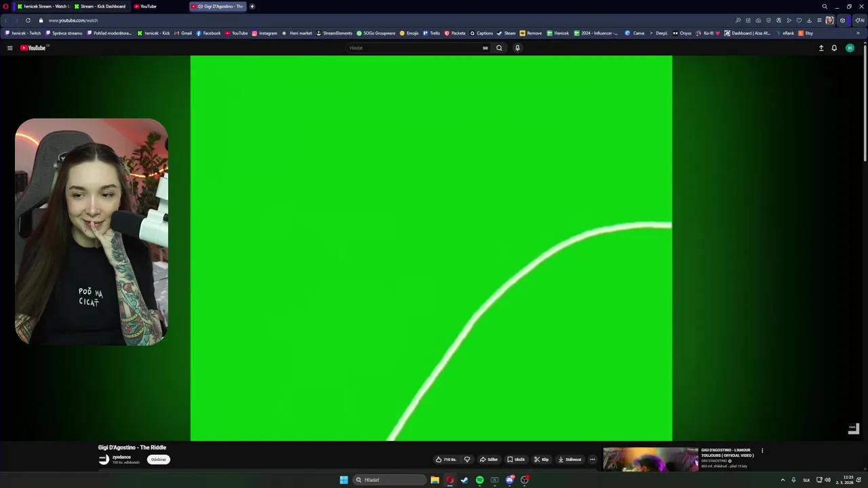
Task: Open the Opera Aria AI button
Action: [860, 20]
